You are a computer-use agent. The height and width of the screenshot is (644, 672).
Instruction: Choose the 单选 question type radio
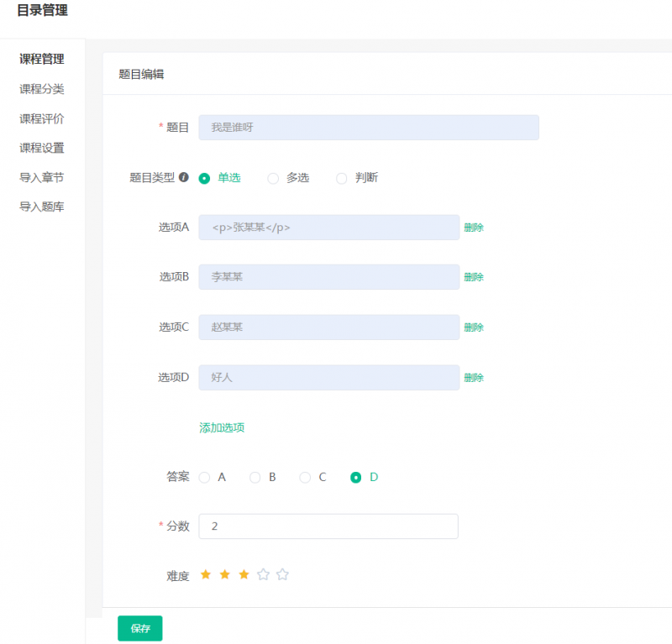coord(204,178)
